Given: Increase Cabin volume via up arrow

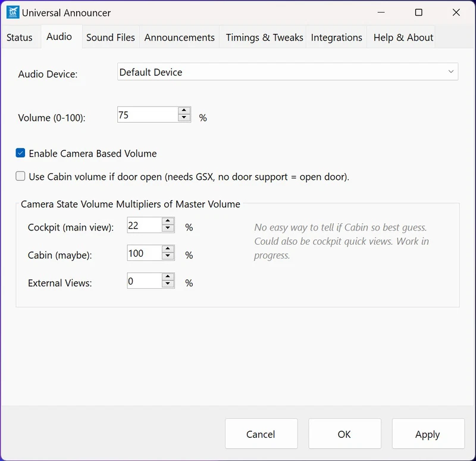Looking at the screenshot, I should coord(167,250).
